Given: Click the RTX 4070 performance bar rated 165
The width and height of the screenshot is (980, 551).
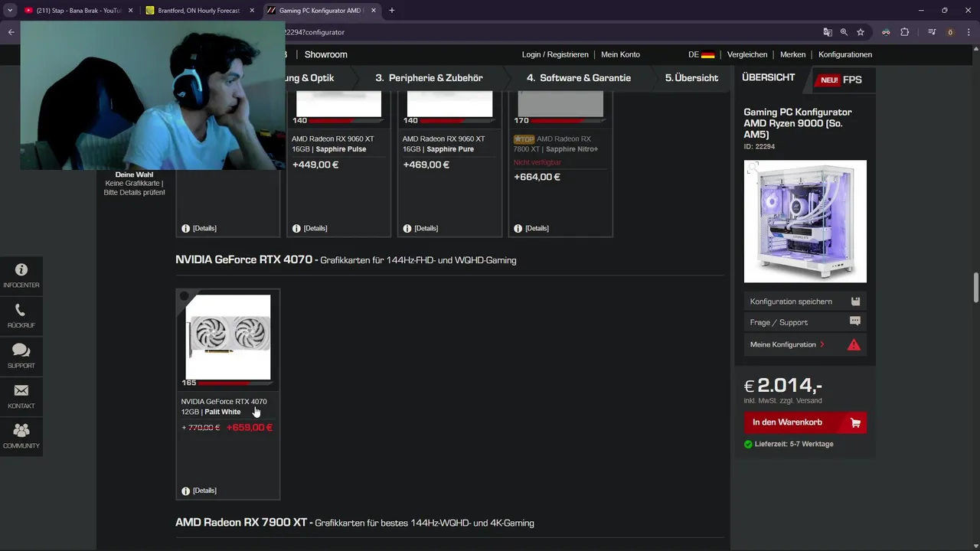Looking at the screenshot, I should (236, 383).
